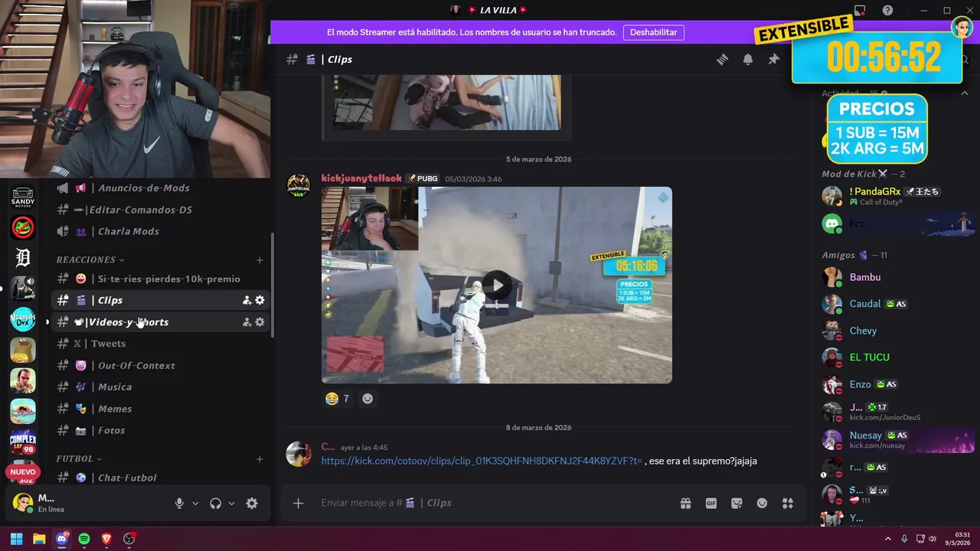Screen dimensions: 980x551
Task: Open the Tweets channel
Action: pyautogui.click(x=161, y=344)
